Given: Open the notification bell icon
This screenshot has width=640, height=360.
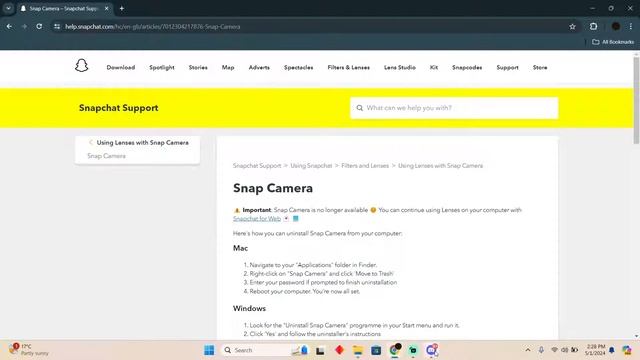Looking at the screenshot, I should click(611, 350).
